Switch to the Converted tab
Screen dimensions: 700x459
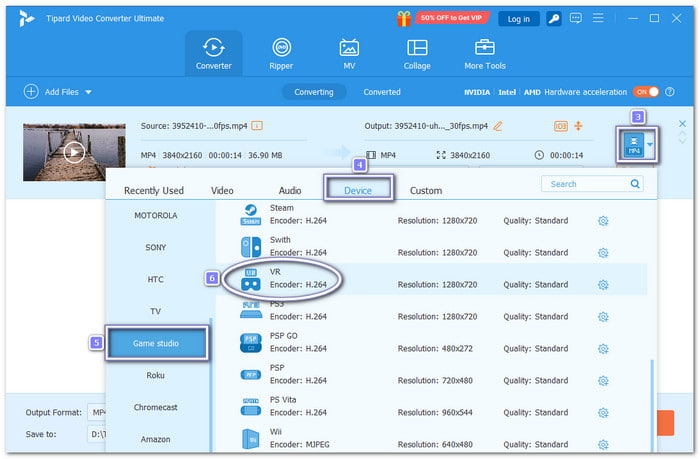pyautogui.click(x=382, y=92)
